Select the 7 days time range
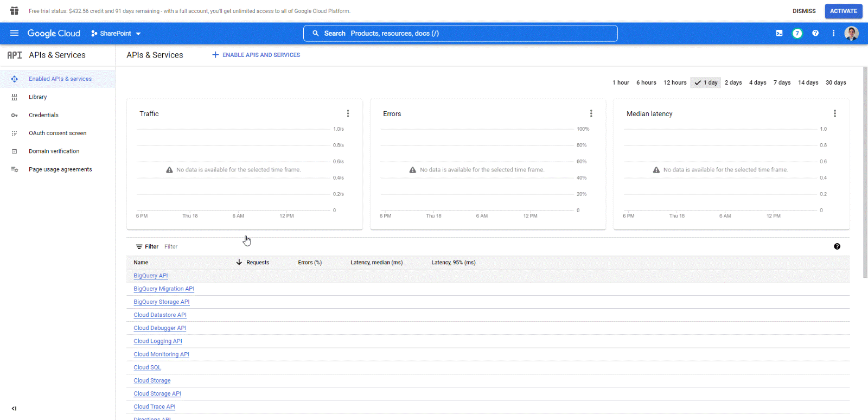The image size is (868, 420). [782, 82]
